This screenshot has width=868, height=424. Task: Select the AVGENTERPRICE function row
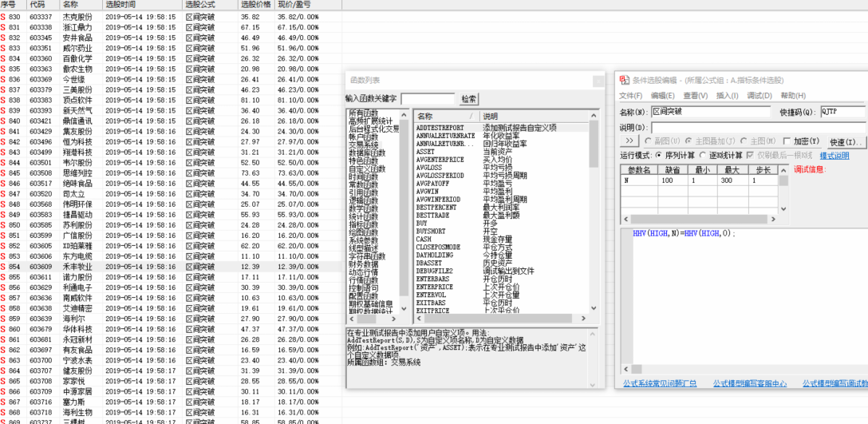[x=500, y=159]
